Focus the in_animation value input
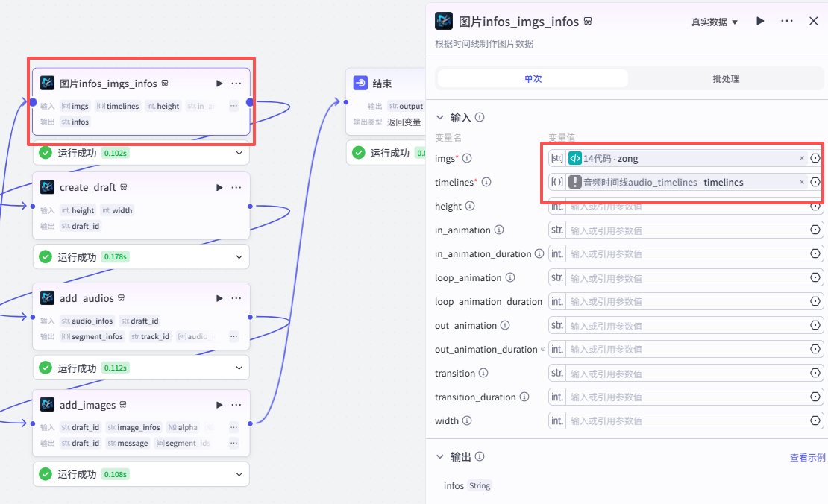Screen dimensions: 828x504 (x=687, y=230)
